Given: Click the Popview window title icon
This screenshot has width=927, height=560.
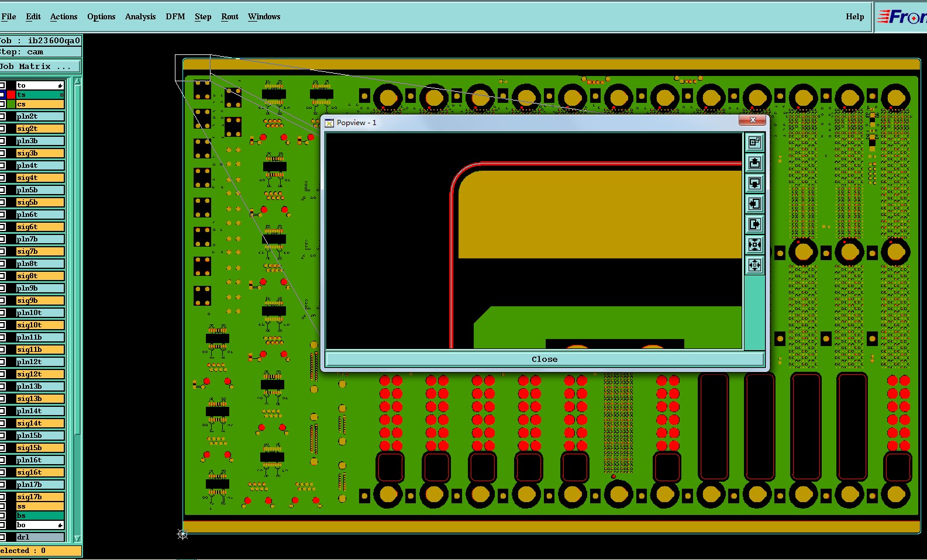Looking at the screenshot, I should point(329,123).
